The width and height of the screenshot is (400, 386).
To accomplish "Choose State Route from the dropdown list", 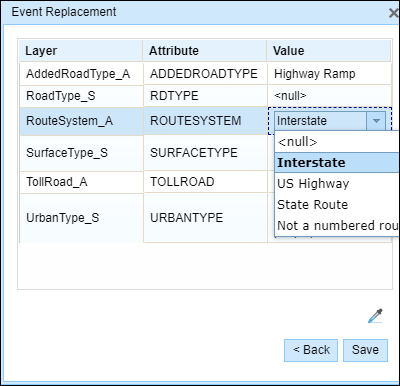I will pos(337,204).
